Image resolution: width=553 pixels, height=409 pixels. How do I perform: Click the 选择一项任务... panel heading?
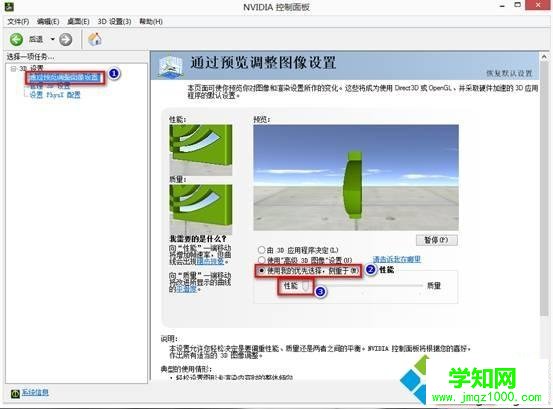[x=30, y=56]
